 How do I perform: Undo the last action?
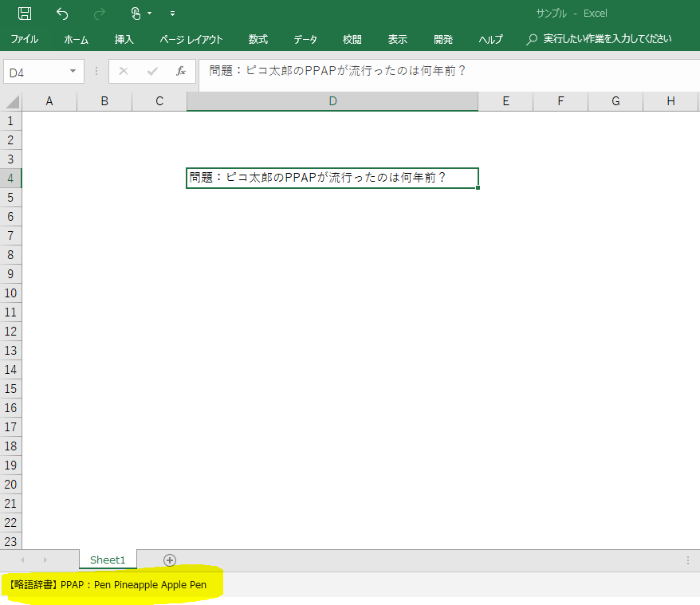coord(62,14)
